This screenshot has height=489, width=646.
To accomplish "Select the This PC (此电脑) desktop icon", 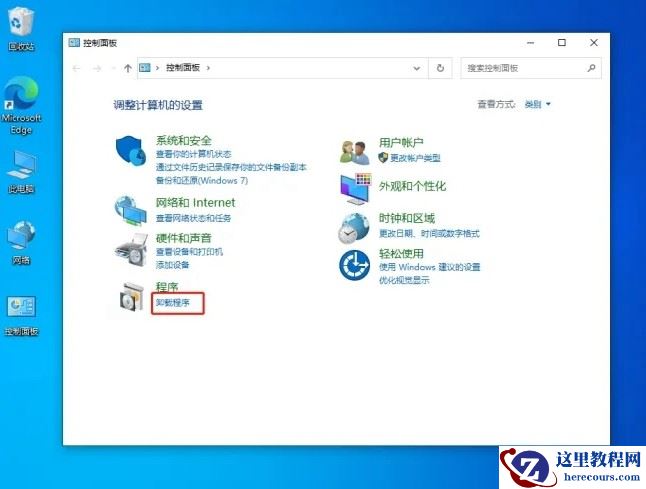I will tap(21, 172).
